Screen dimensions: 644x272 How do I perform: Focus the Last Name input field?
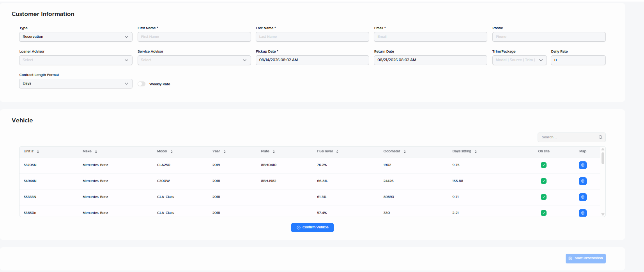312,37
